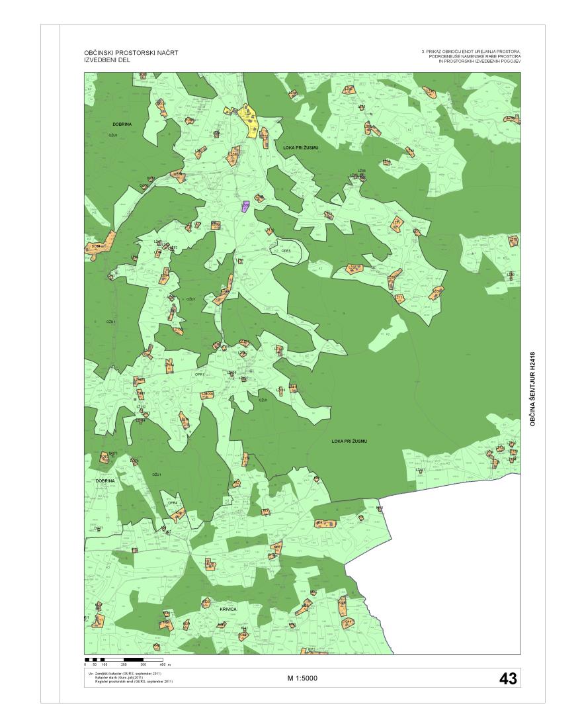Click the DOBRINA label at the lower-left edge

[105, 481]
